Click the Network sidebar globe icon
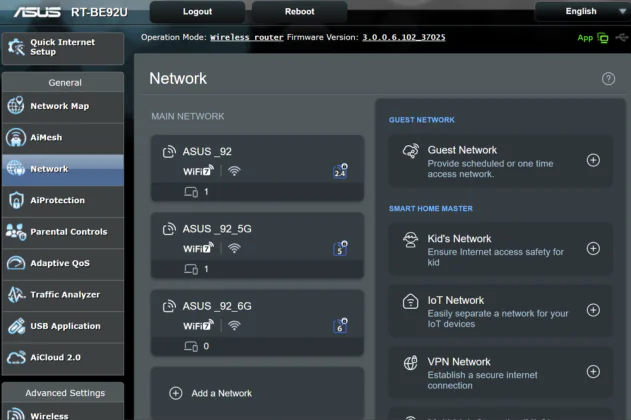 tap(16, 168)
